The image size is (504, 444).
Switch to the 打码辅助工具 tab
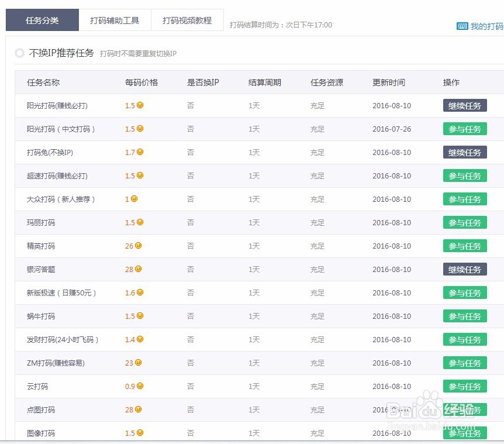[116, 19]
